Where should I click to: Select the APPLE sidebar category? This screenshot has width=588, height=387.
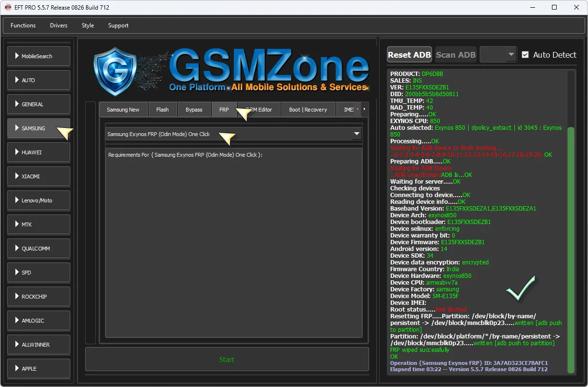(x=38, y=369)
